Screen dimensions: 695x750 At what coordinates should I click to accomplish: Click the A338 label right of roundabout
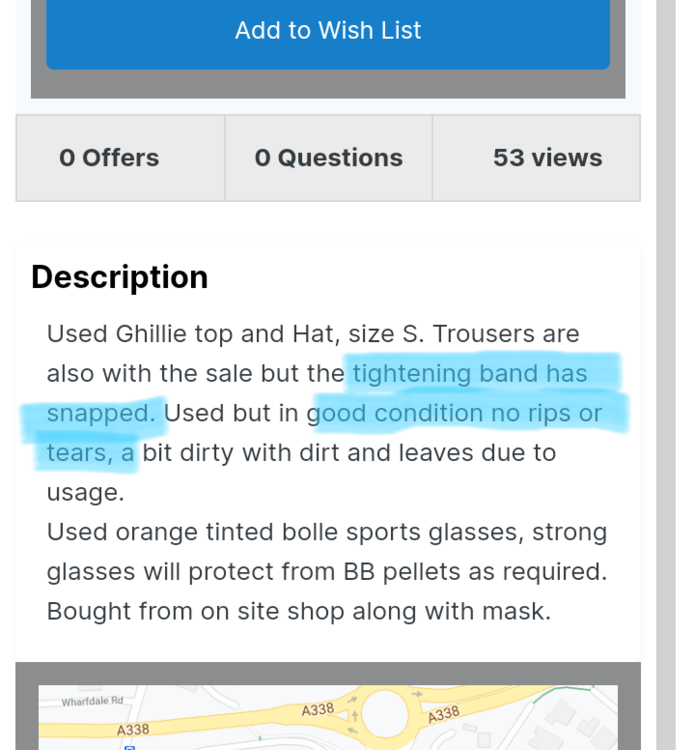[443, 714]
